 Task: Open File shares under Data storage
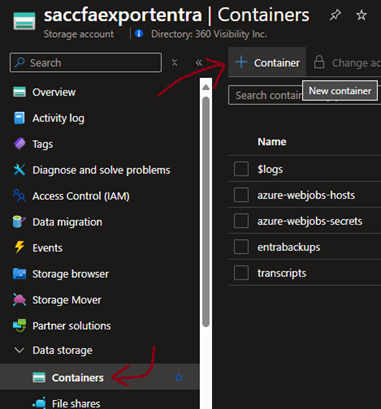tap(76, 403)
